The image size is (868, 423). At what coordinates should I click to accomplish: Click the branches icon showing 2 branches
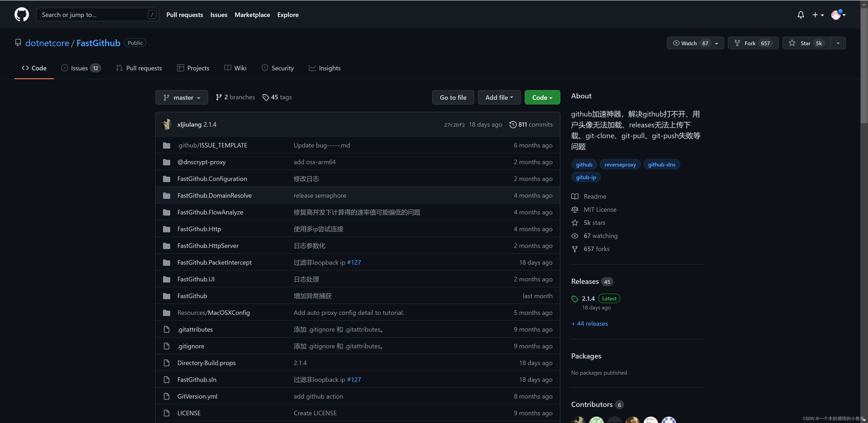pyautogui.click(x=219, y=97)
